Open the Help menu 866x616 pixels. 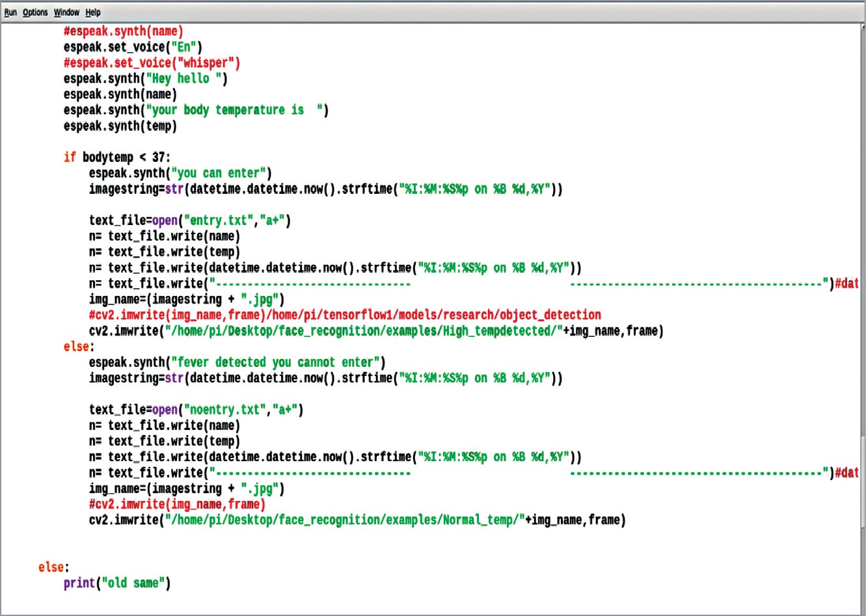[93, 12]
